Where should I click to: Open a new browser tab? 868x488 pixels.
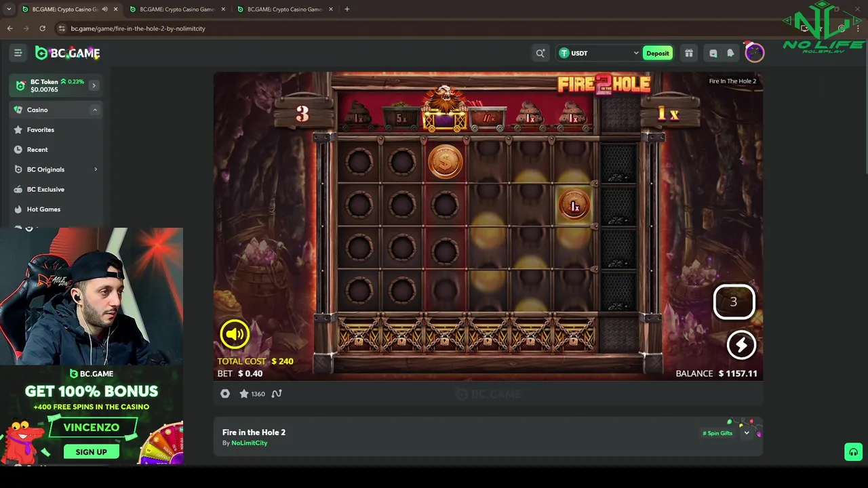[x=347, y=9]
